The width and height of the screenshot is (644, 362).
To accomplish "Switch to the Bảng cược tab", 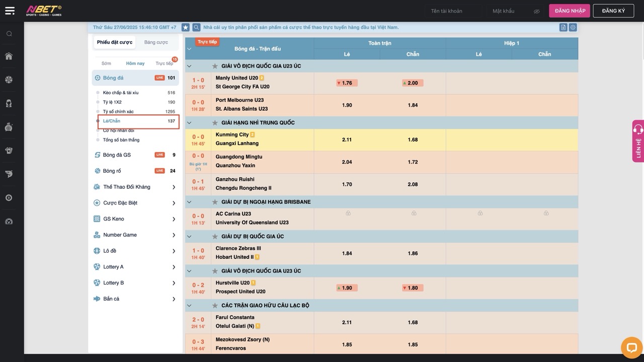I will (156, 42).
